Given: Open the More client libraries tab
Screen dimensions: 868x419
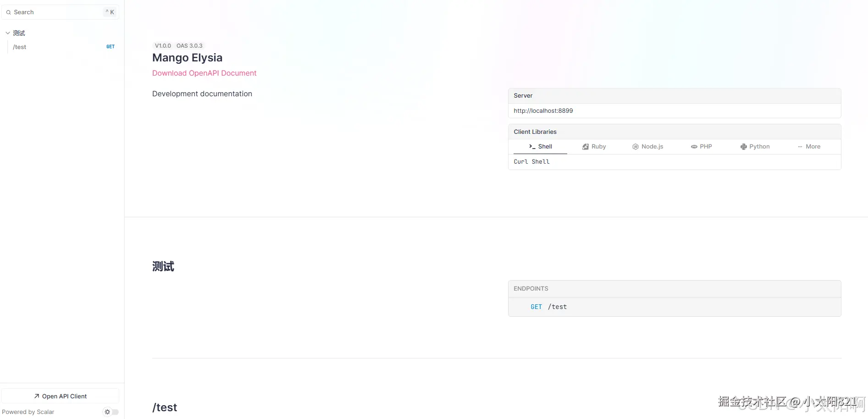Looking at the screenshot, I should tap(809, 147).
